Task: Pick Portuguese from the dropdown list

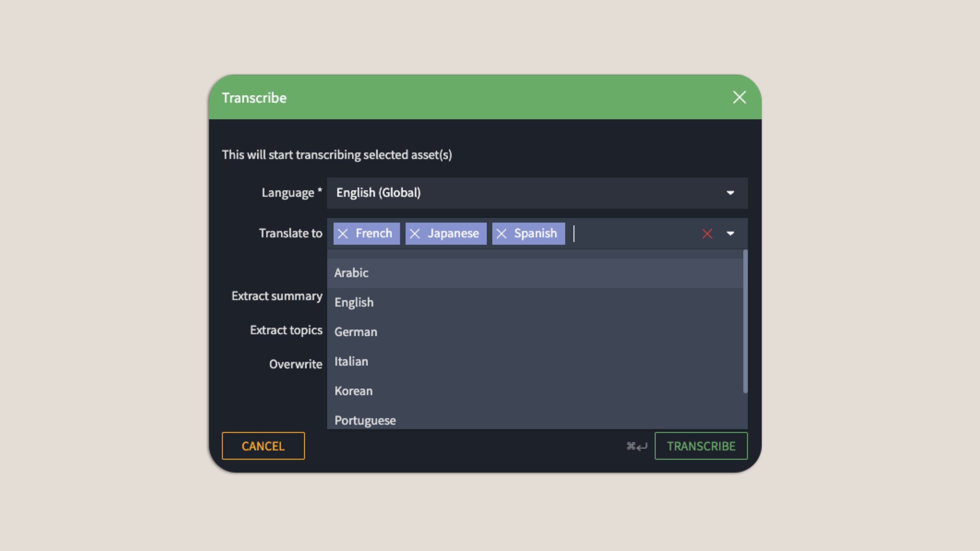Action: click(535, 419)
